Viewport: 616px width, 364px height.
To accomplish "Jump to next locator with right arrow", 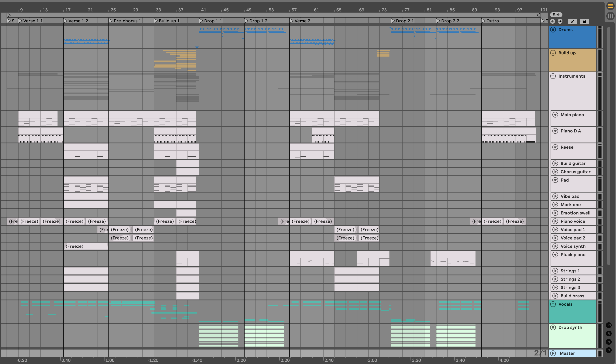I will pyautogui.click(x=560, y=21).
